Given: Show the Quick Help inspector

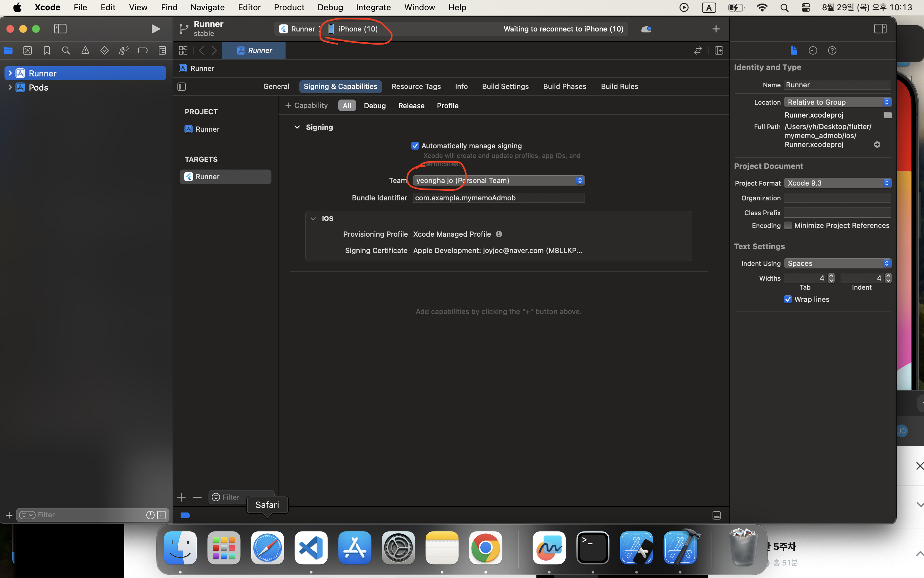Looking at the screenshot, I should (832, 50).
